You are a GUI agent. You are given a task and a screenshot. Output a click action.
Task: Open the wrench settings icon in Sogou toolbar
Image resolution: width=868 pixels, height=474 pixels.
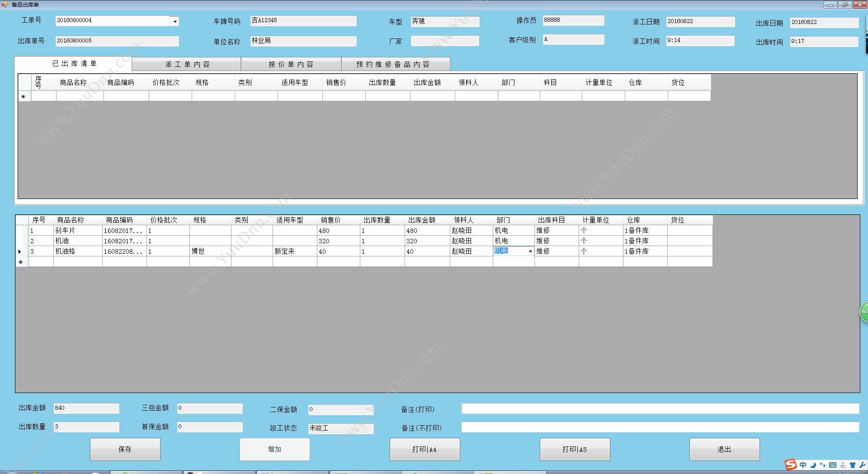[x=862, y=465]
